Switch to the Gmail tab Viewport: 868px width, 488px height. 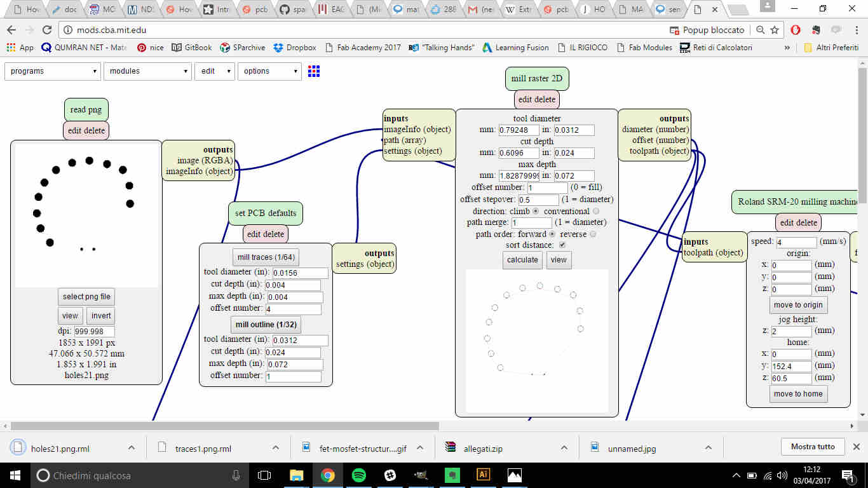[x=481, y=10]
